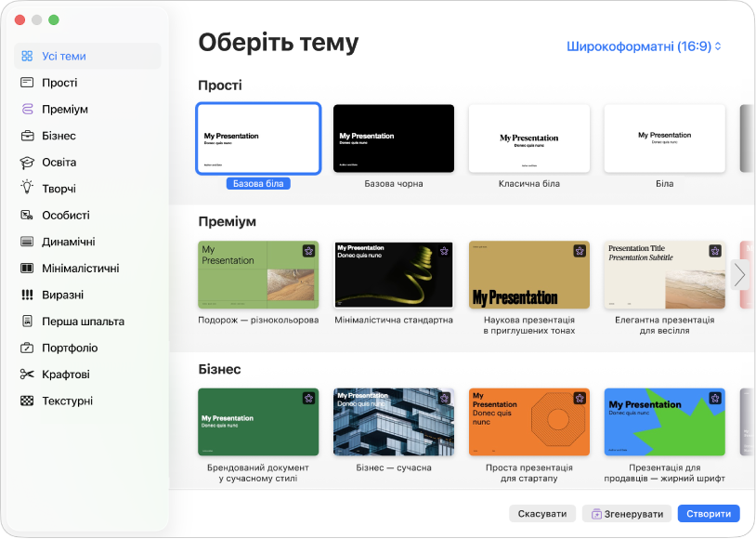756x539 pixels.
Task: Click the newspaper icon beside Перша шпальта
Action: (27, 321)
